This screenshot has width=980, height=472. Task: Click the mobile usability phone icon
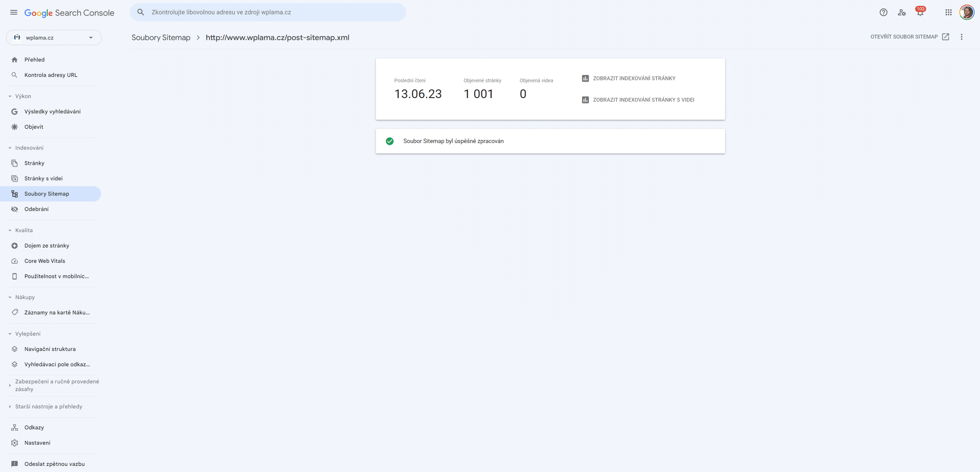click(x=15, y=276)
